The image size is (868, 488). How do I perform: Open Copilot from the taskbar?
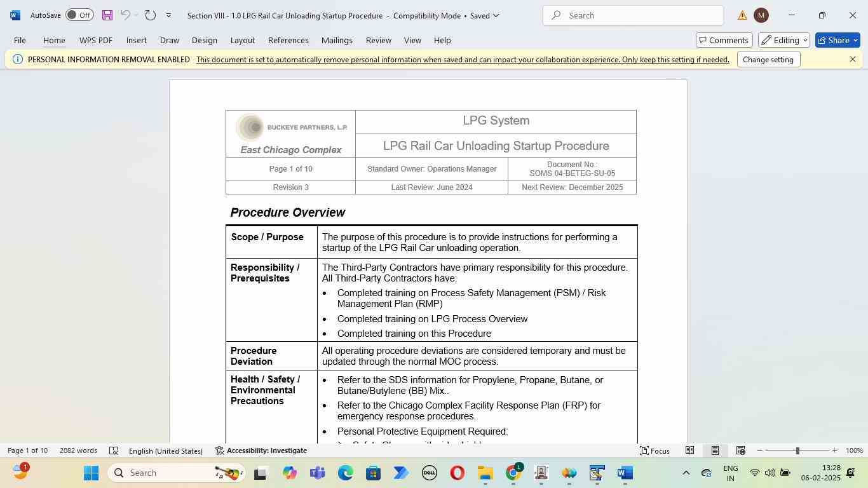click(x=289, y=473)
